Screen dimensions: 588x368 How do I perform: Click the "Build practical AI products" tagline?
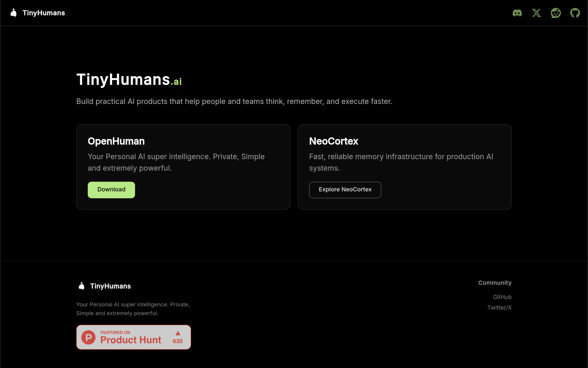(234, 101)
